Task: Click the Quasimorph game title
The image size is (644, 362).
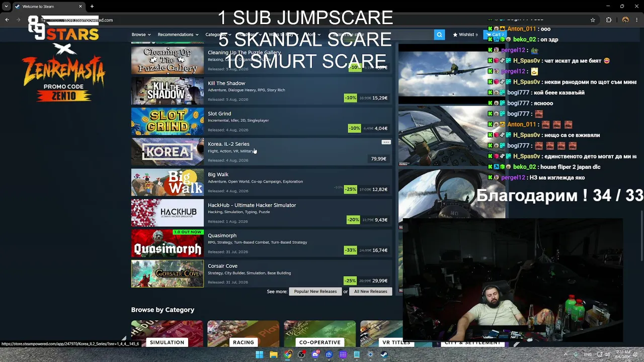Action: (x=222, y=236)
